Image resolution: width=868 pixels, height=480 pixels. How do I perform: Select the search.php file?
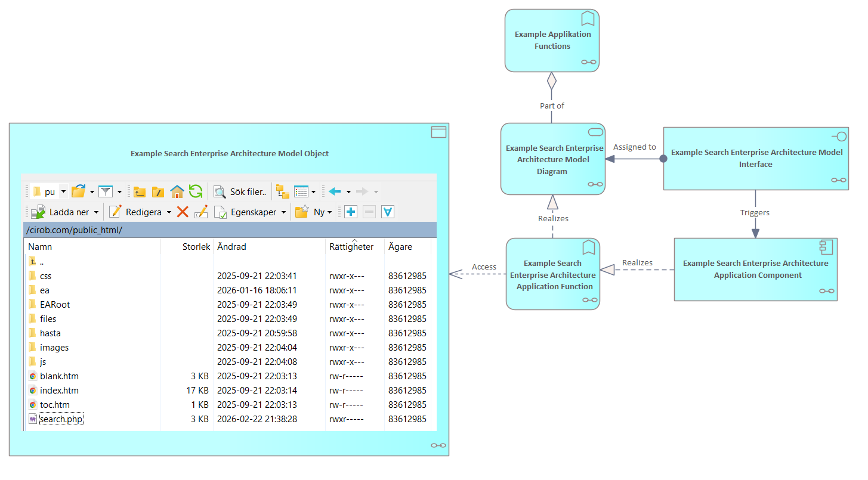click(x=61, y=419)
